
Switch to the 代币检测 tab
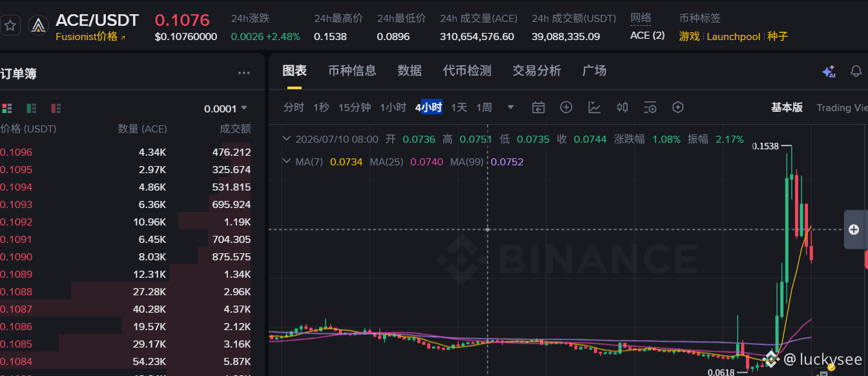(x=467, y=70)
